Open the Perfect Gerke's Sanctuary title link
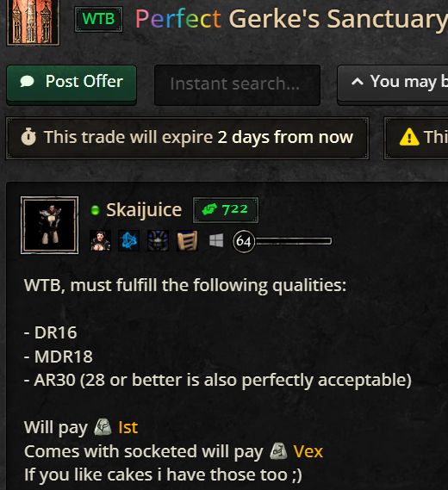 click(x=291, y=19)
